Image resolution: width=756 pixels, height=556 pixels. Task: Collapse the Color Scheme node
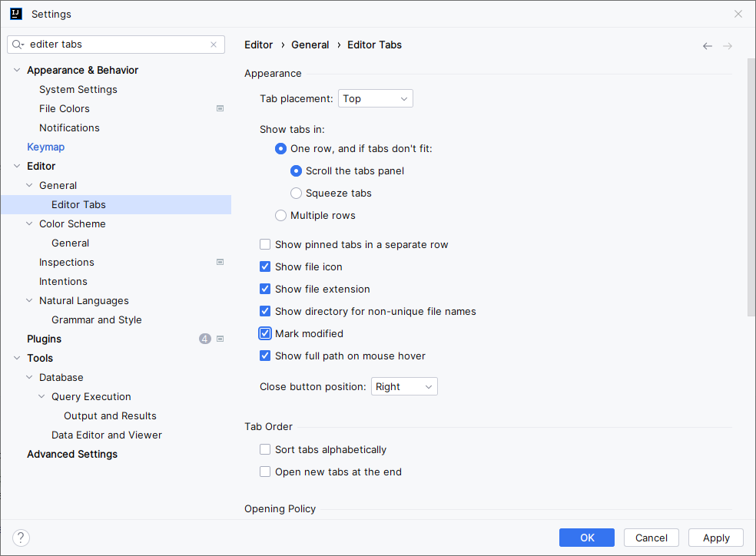[29, 223]
